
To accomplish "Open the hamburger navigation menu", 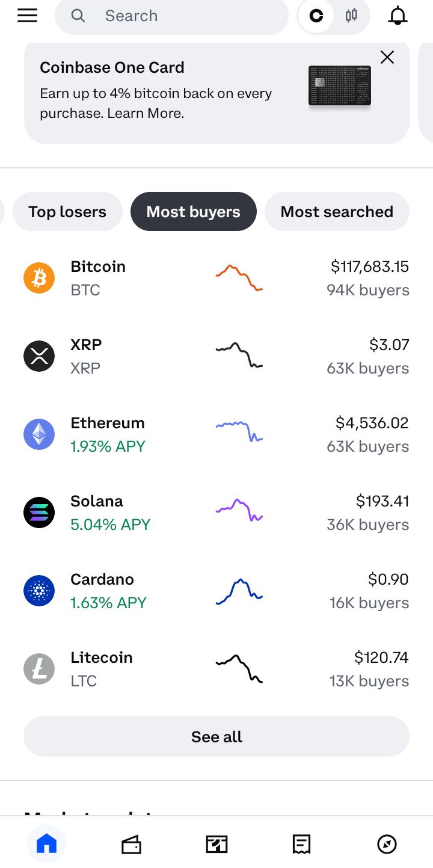I will click(x=28, y=16).
